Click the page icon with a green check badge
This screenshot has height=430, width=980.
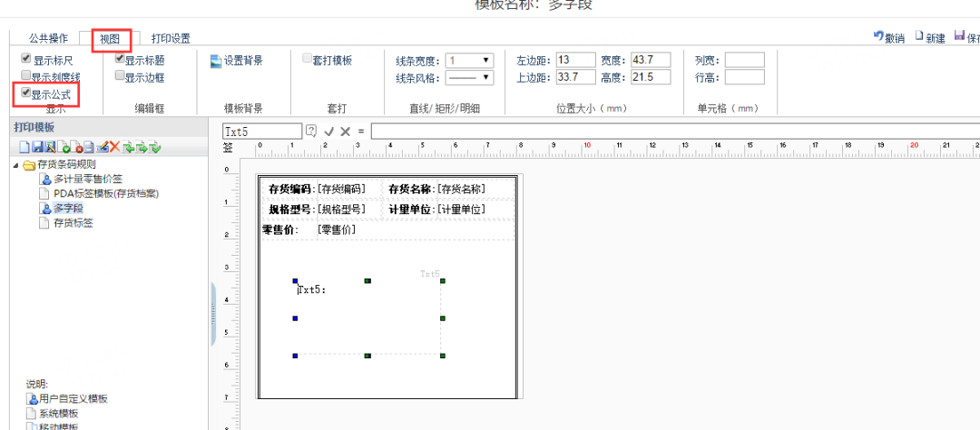[x=64, y=148]
